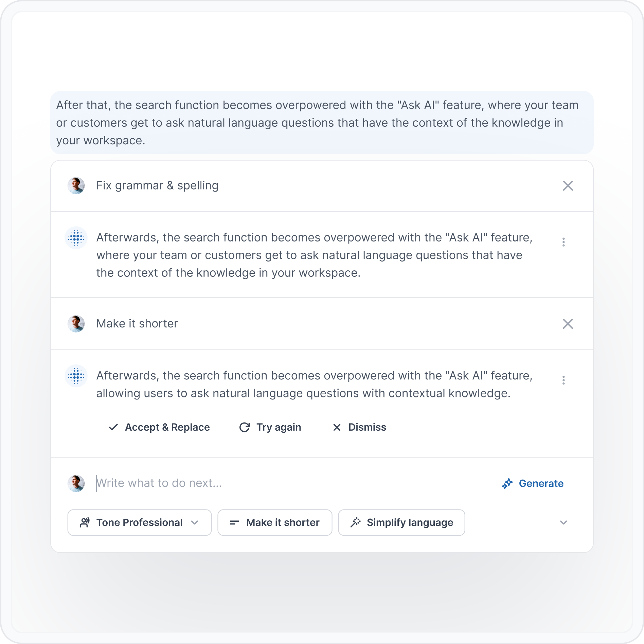Image resolution: width=644 pixels, height=644 pixels.
Task: Open options menu for shortened AI response
Action: tap(563, 380)
